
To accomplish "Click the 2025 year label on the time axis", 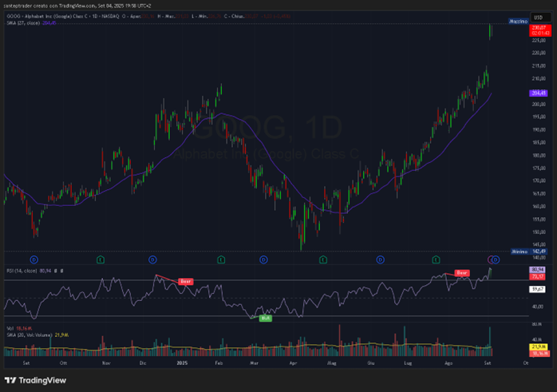I will [x=182, y=362].
